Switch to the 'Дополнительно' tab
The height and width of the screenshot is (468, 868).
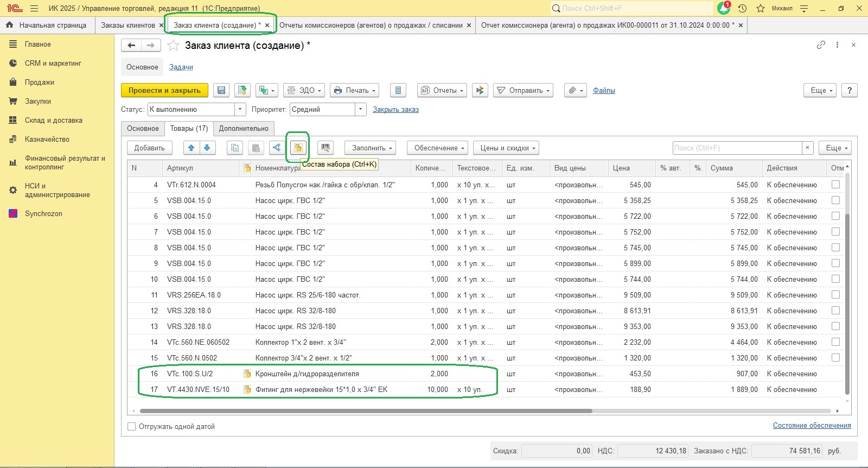[x=244, y=129]
